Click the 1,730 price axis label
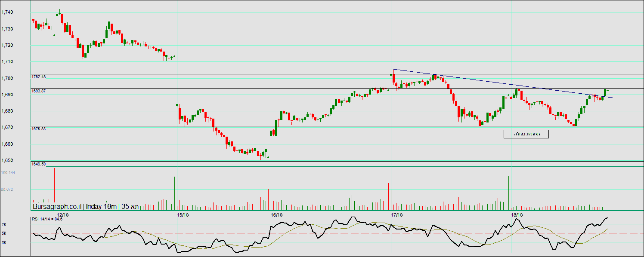This screenshot has height=257, width=644. [7, 29]
